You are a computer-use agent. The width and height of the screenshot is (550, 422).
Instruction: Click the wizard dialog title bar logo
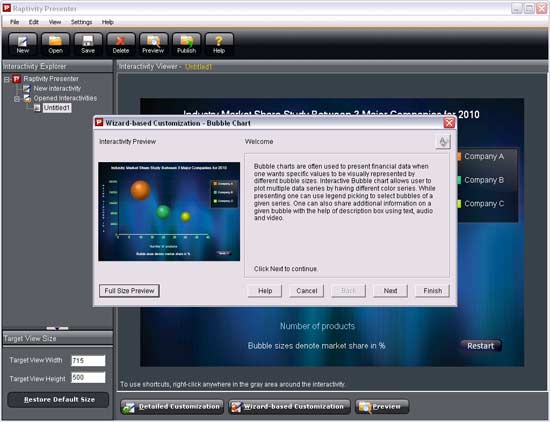(x=99, y=122)
